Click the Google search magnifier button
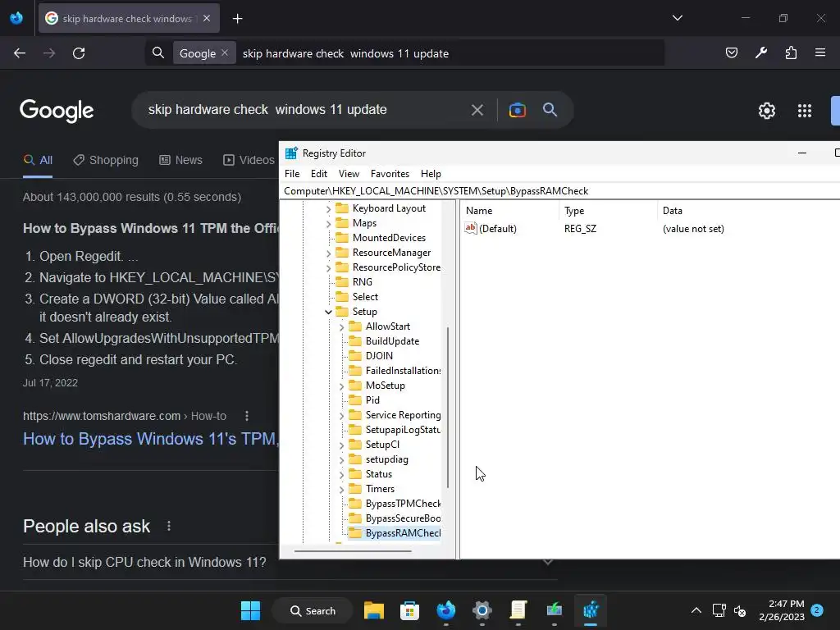 pos(550,110)
